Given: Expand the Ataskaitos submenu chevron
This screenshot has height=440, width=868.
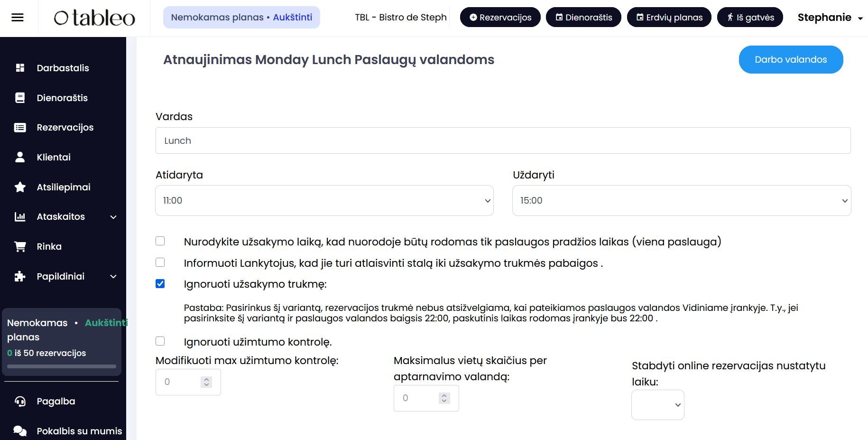Looking at the screenshot, I should (113, 217).
